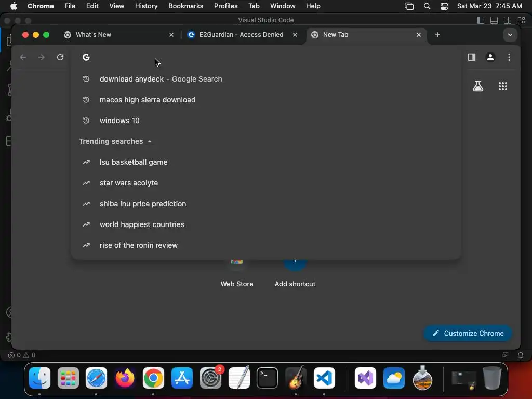Click the Customize Chrome button
Image resolution: width=532 pixels, height=399 pixels.
(x=468, y=333)
